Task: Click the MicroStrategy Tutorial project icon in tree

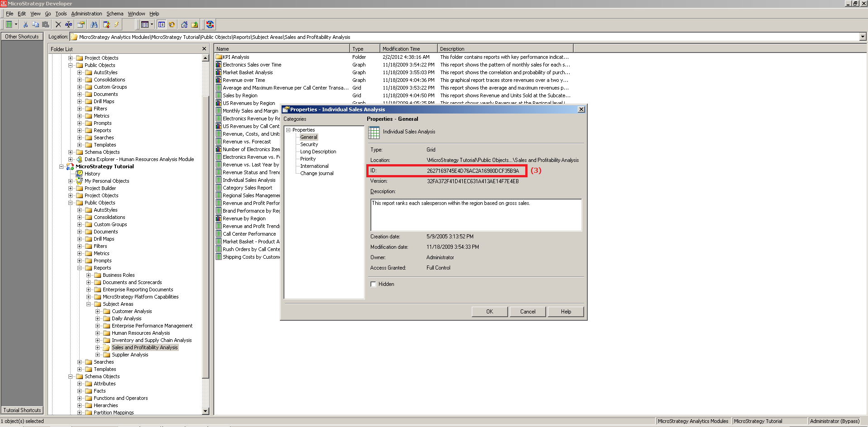Action: [70, 166]
